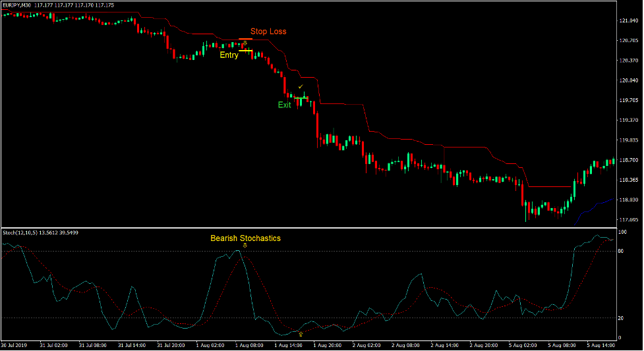Click the 20 level on stochastic scale

coord(622,318)
